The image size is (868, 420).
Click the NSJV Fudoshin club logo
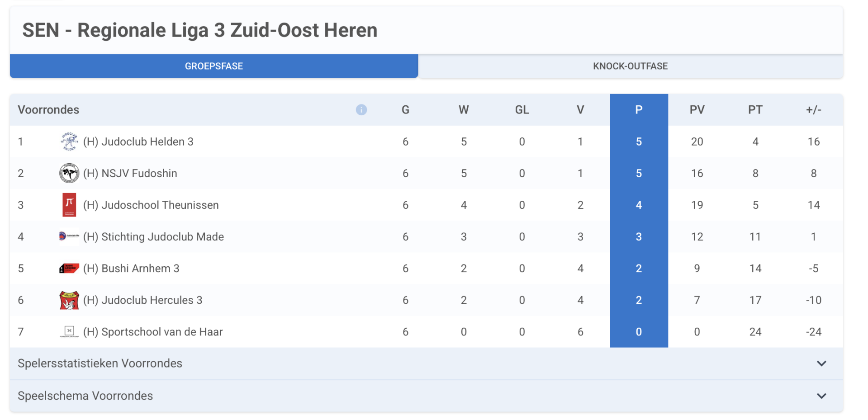[x=69, y=173]
